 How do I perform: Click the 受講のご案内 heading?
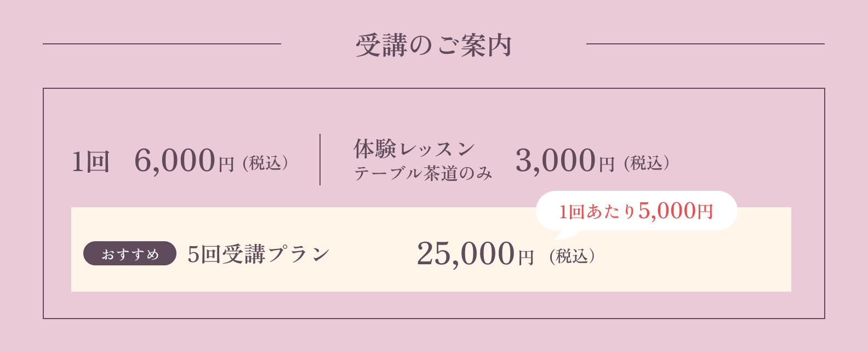pos(433,45)
